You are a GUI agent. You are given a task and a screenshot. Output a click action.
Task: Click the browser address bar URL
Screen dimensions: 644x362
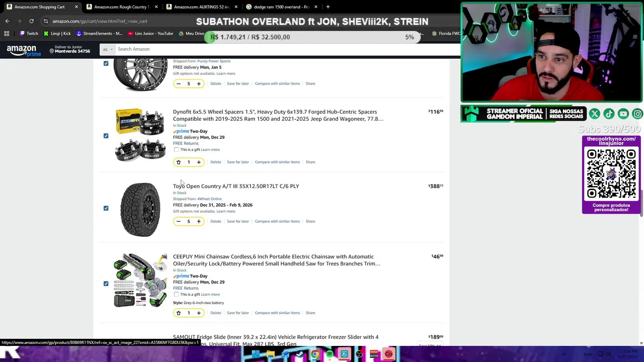pos(100,21)
